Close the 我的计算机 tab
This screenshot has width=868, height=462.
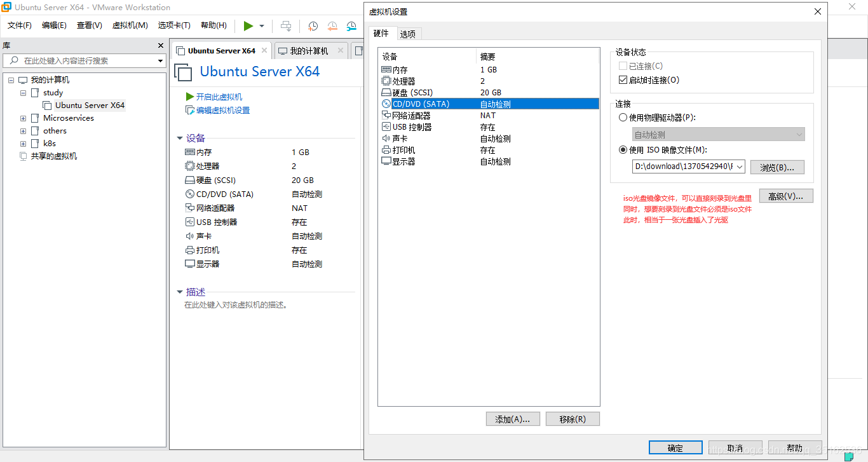tap(341, 50)
